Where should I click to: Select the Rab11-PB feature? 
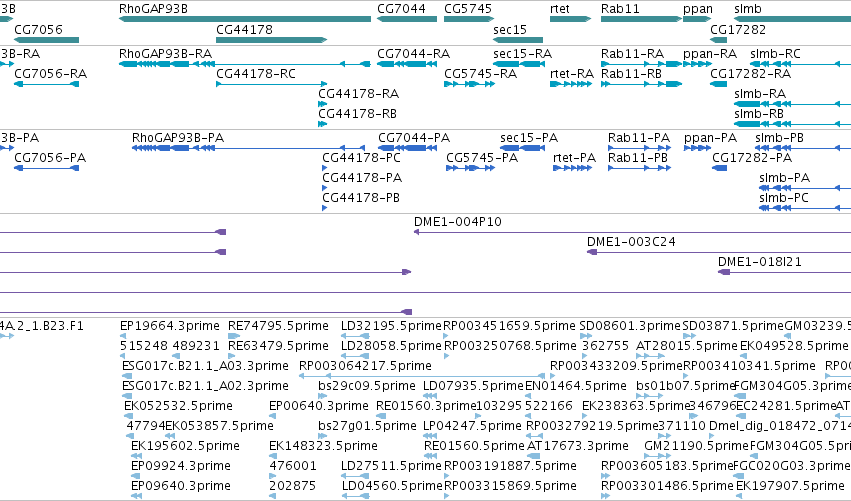[639, 168]
